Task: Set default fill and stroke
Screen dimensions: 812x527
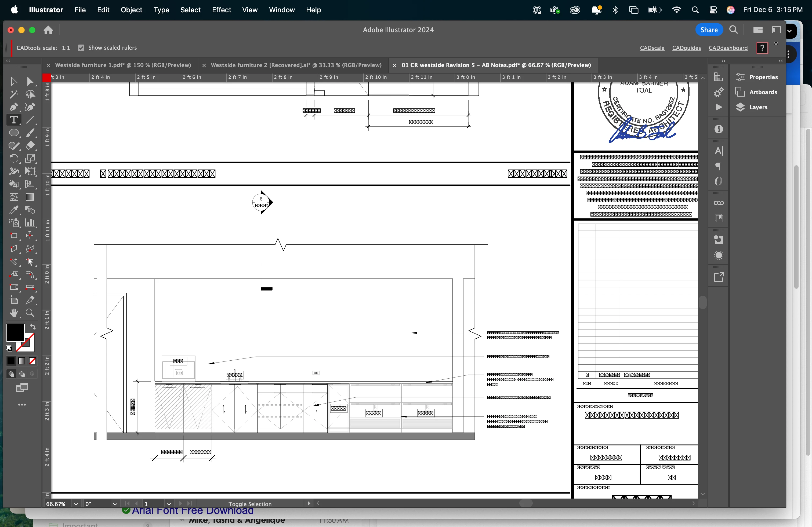Action: tap(9, 348)
